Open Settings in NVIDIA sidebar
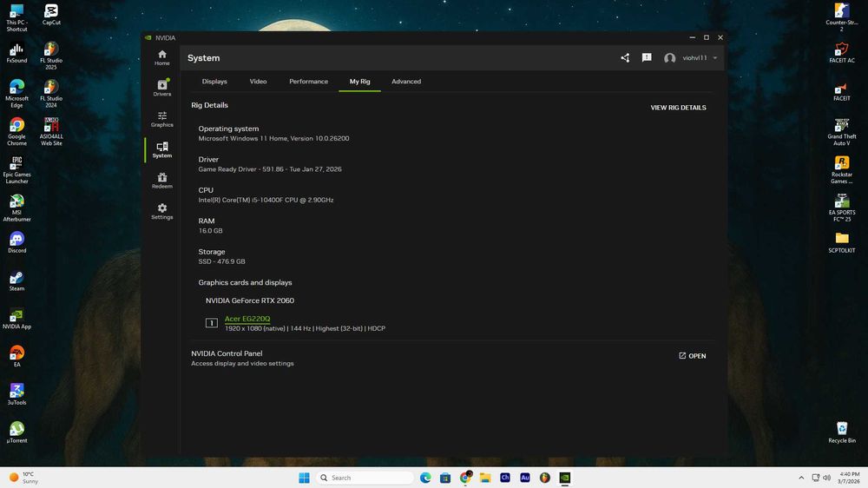This screenshot has width=868, height=488. coord(161,211)
